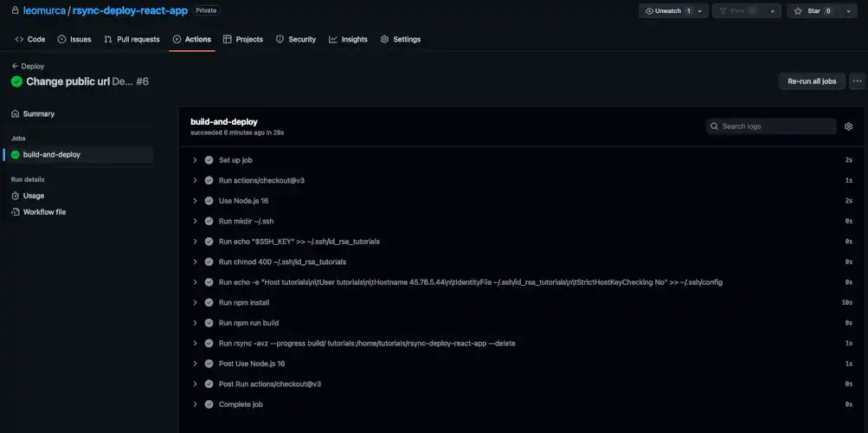Open Usage under Run details

click(x=28, y=196)
